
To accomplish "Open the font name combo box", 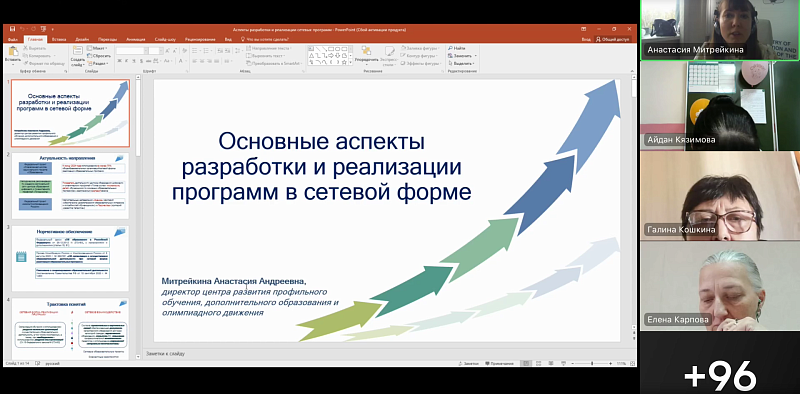I will point(132,51).
